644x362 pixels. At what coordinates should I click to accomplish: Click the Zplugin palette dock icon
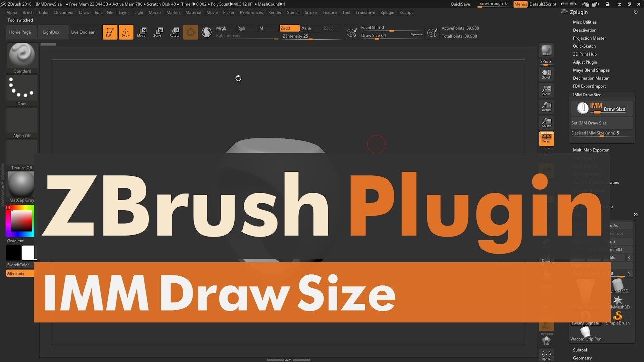coord(563,12)
